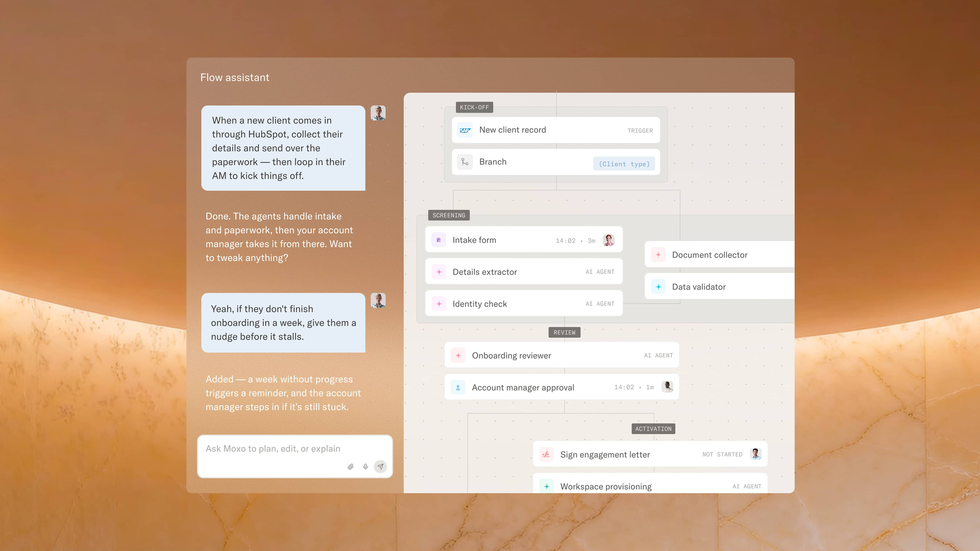Start voice input with the microphone icon
This screenshot has height=551, width=980.
click(365, 467)
